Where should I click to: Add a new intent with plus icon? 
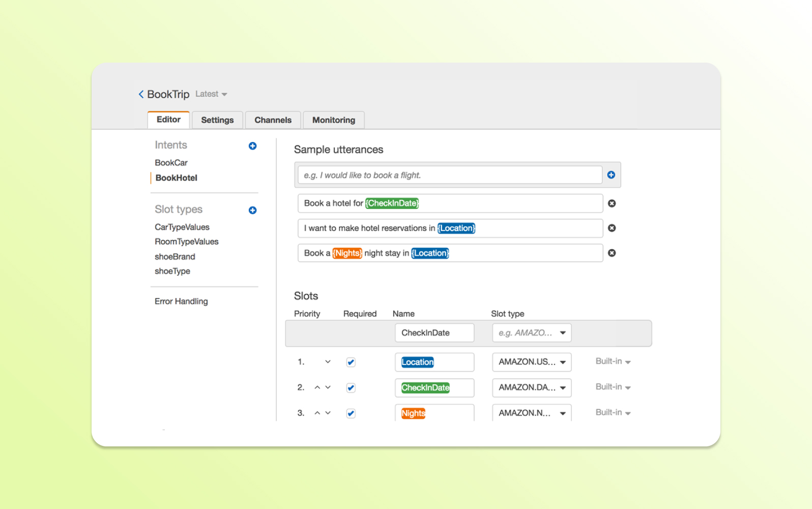[x=252, y=146]
